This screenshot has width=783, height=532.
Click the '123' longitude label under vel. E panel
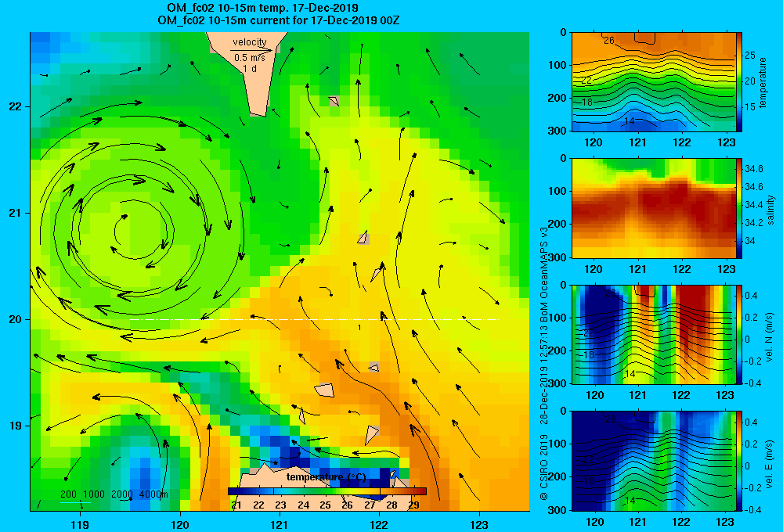pos(725,522)
